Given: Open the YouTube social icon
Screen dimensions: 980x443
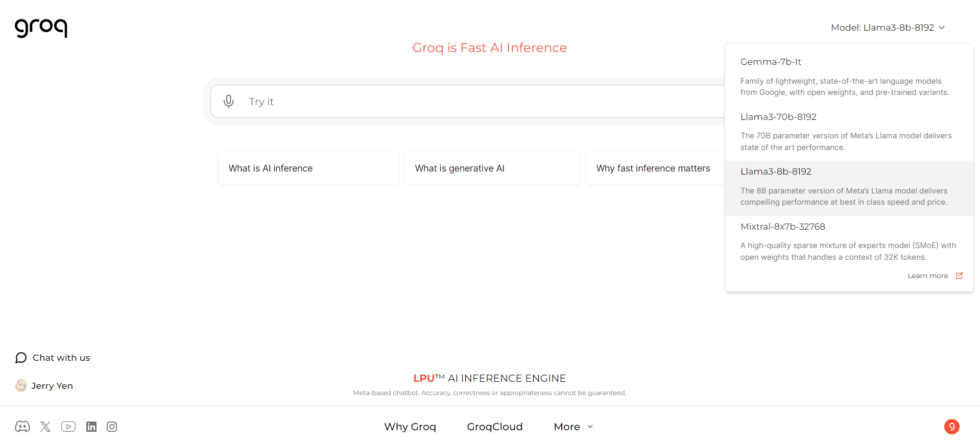Looking at the screenshot, I should [x=68, y=427].
